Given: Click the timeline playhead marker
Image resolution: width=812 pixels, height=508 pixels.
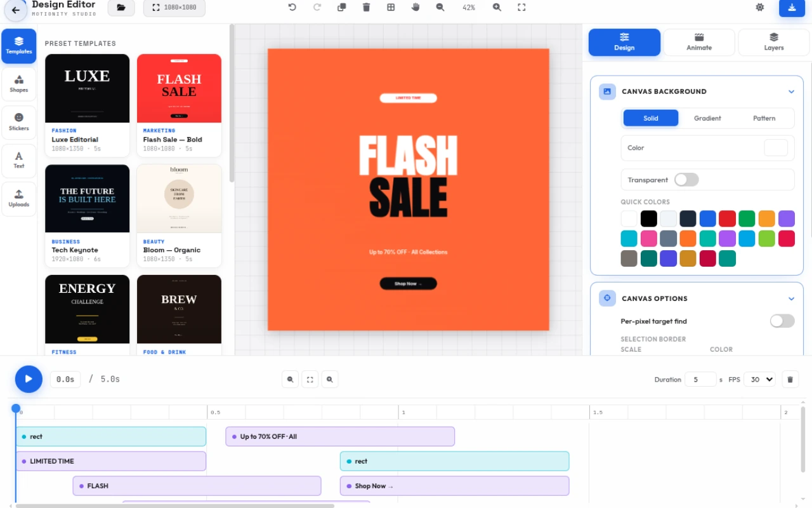Looking at the screenshot, I should pos(16,408).
